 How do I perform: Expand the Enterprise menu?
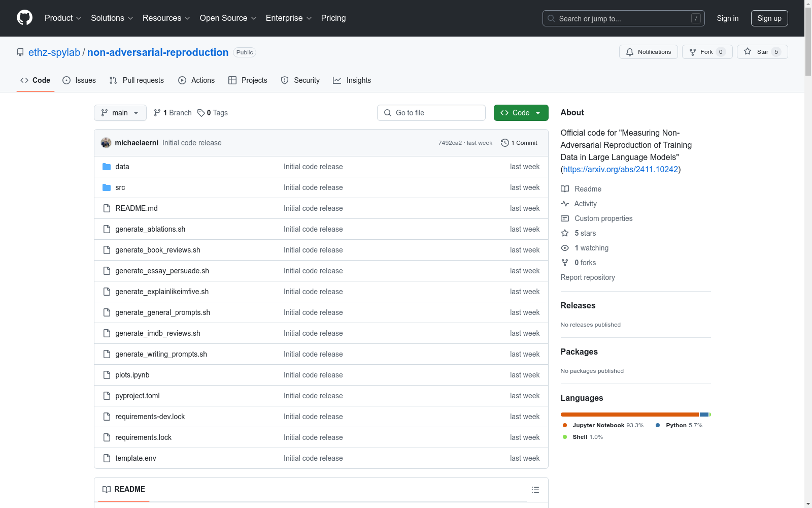pos(289,18)
